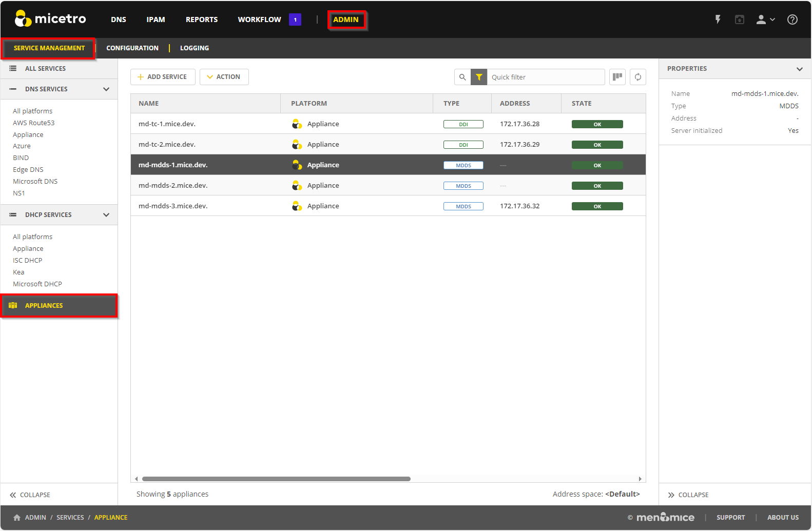Click the search magnifier icon

point(462,77)
